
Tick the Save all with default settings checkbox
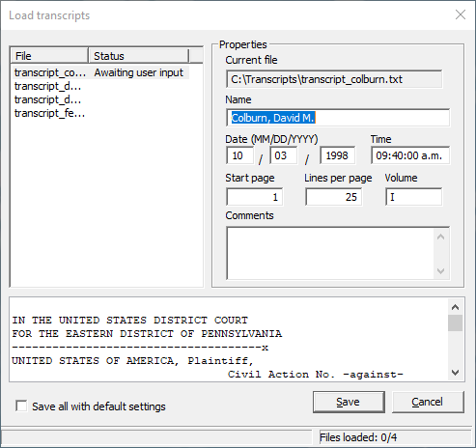(21, 406)
